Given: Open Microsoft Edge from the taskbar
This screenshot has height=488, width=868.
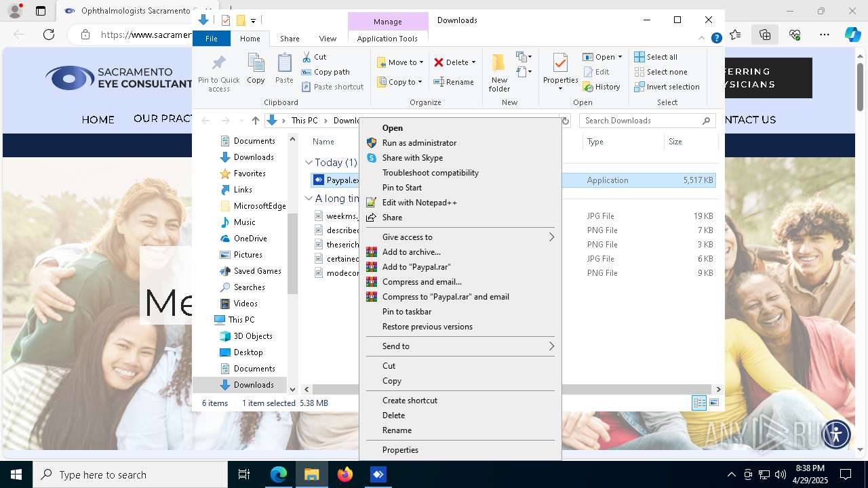Looking at the screenshot, I should (279, 474).
